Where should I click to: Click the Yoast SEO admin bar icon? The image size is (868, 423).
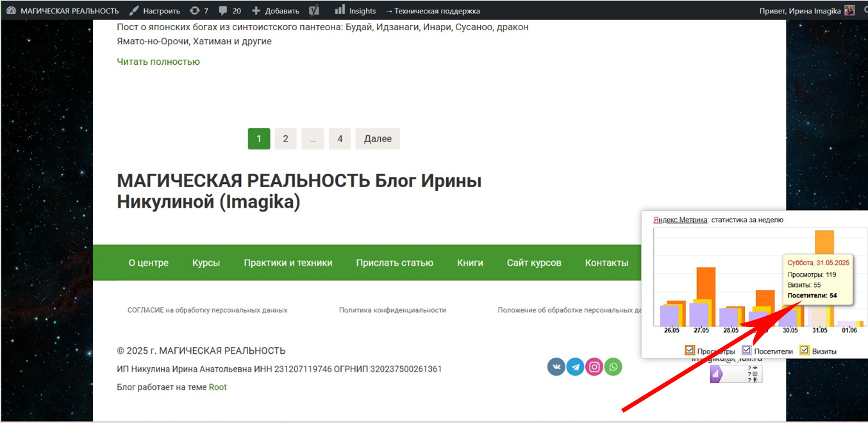tap(313, 11)
